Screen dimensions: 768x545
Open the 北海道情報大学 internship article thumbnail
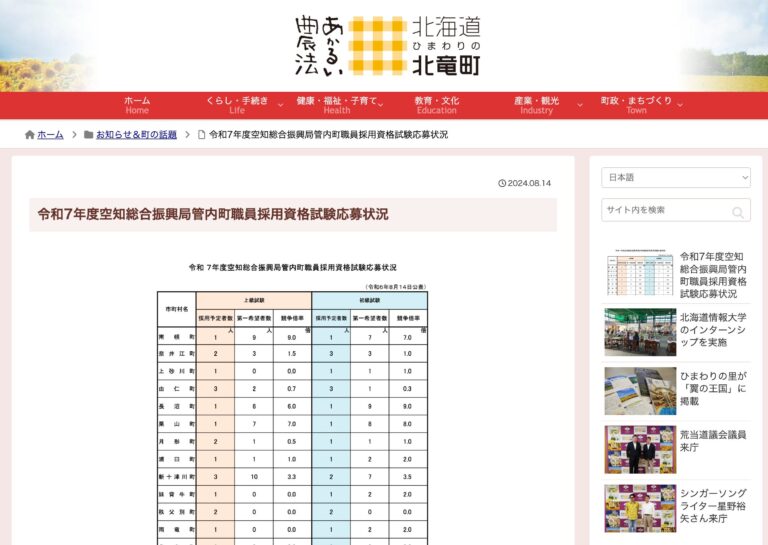pyautogui.click(x=639, y=333)
